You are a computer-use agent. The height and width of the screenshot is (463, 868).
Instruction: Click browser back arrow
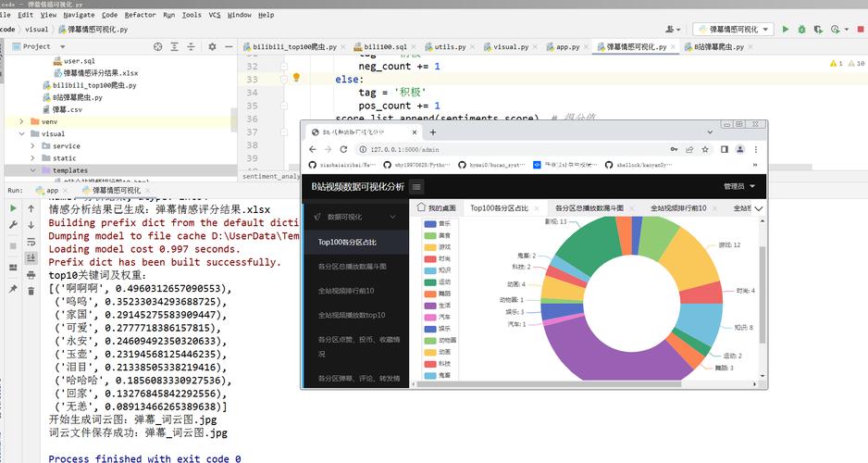coord(312,149)
